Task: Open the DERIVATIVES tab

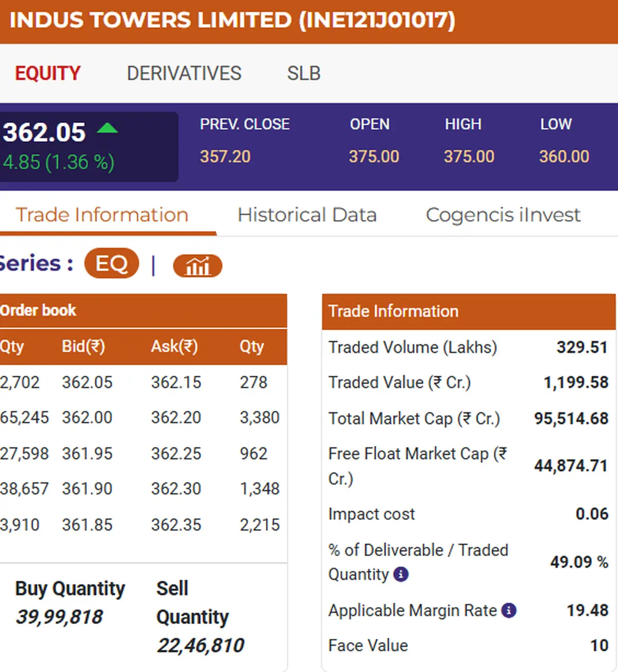Action: [x=184, y=73]
